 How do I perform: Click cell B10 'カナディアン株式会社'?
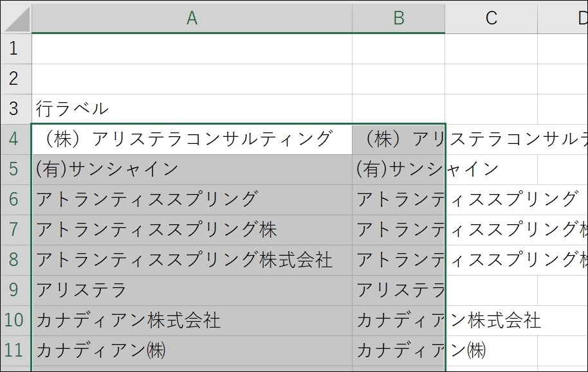pos(399,321)
